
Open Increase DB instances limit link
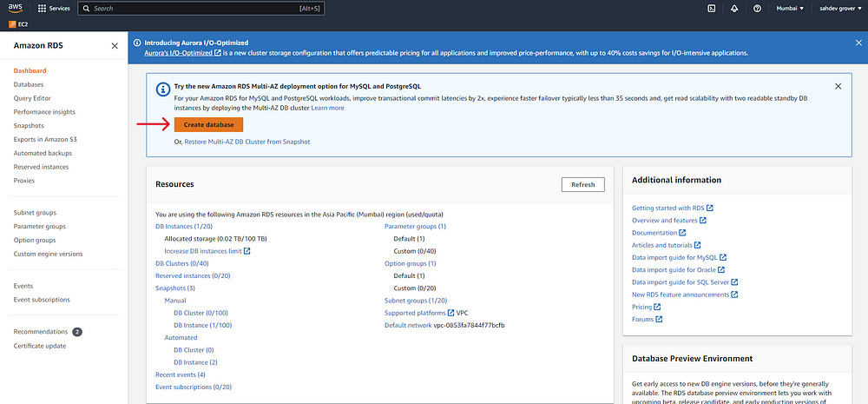click(x=207, y=251)
